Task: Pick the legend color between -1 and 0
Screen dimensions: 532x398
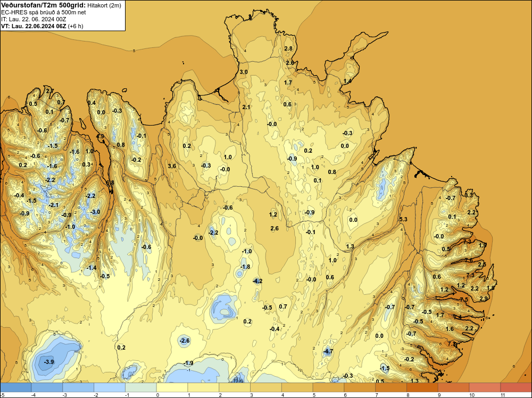Action: tap(141, 387)
